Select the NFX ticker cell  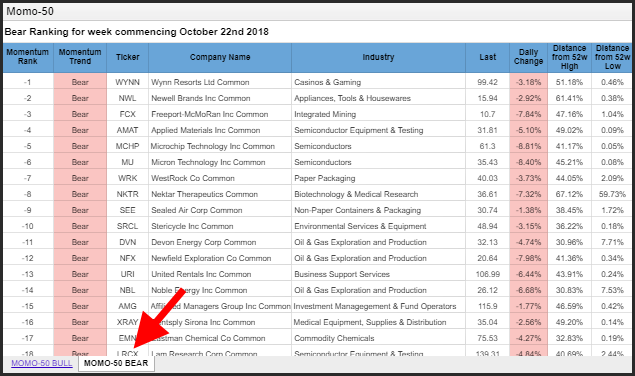pyautogui.click(x=128, y=258)
